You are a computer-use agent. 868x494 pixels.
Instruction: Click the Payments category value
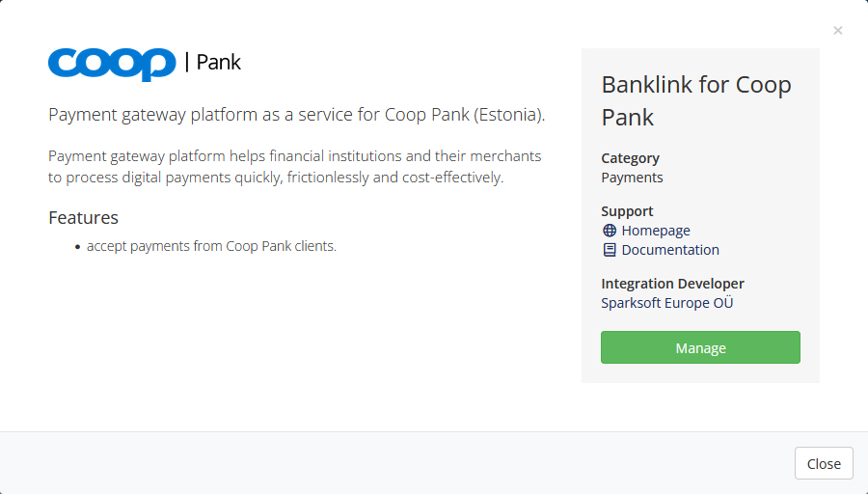coord(632,178)
